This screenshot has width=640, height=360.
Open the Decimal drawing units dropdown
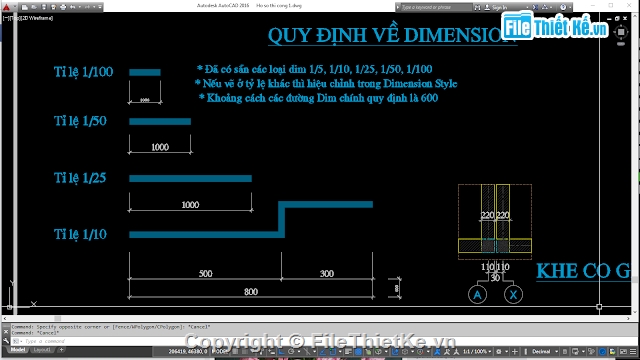[x=545, y=351]
